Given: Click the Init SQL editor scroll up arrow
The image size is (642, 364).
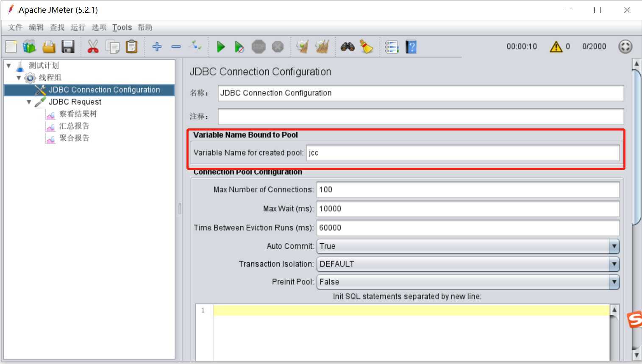Looking at the screenshot, I should click(614, 310).
